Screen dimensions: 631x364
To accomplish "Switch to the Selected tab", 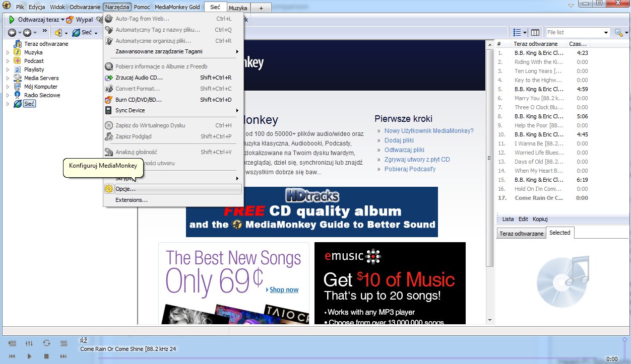I will coord(560,233).
